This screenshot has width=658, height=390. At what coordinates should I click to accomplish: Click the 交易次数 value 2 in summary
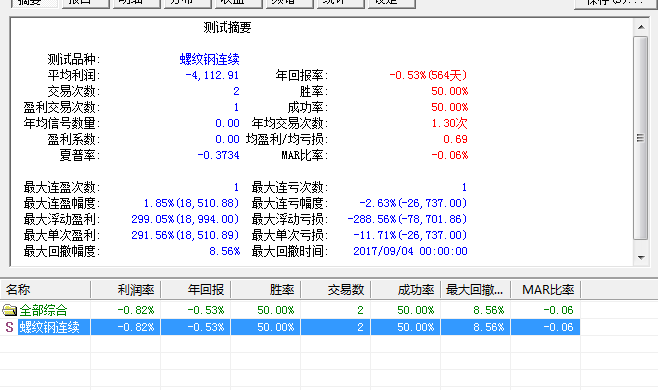236,91
